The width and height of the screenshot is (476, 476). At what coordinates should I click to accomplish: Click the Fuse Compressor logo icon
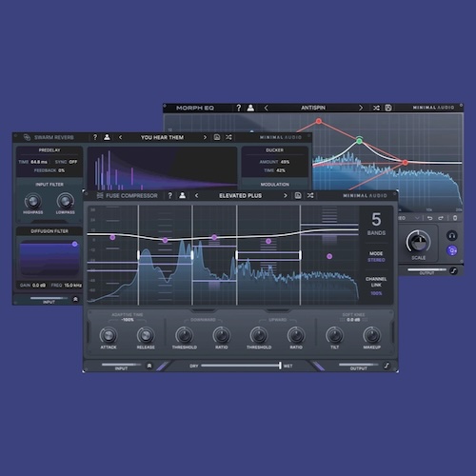click(100, 195)
